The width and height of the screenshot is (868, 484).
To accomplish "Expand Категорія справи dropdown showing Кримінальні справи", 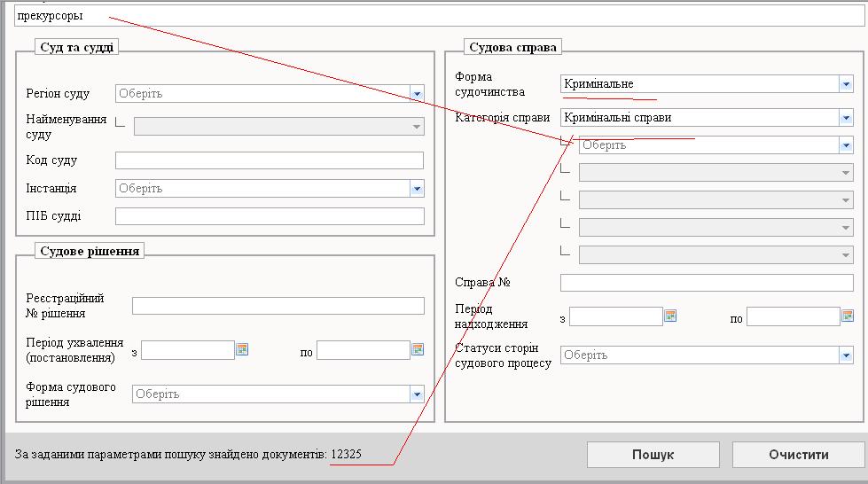I will pyautogui.click(x=845, y=118).
